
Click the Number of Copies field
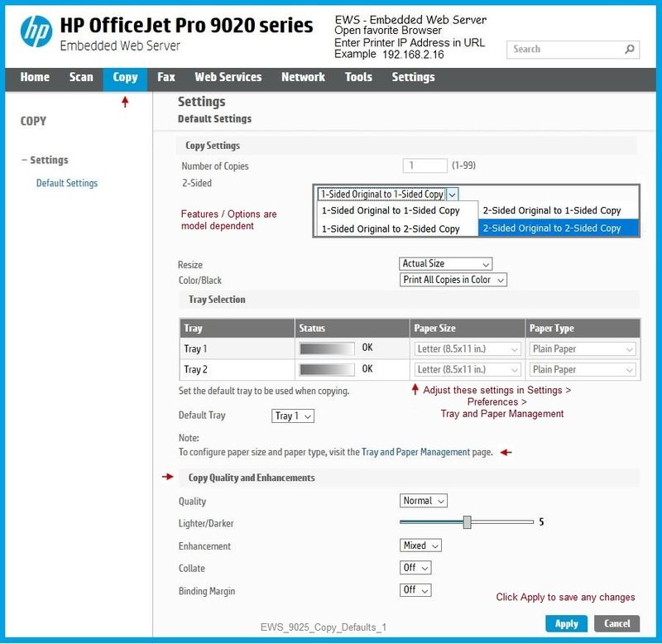click(x=425, y=166)
